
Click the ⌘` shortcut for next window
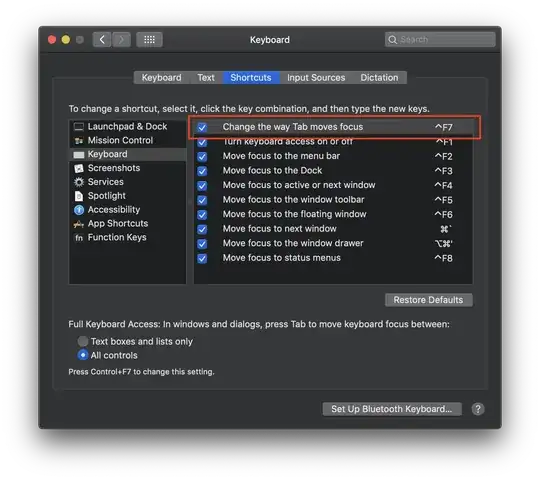pyautogui.click(x=446, y=229)
